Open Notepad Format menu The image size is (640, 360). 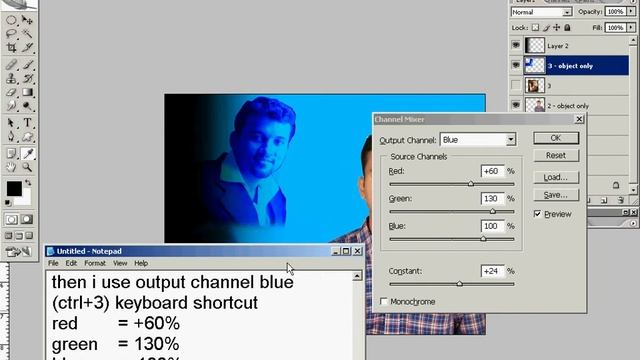coord(95,263)
